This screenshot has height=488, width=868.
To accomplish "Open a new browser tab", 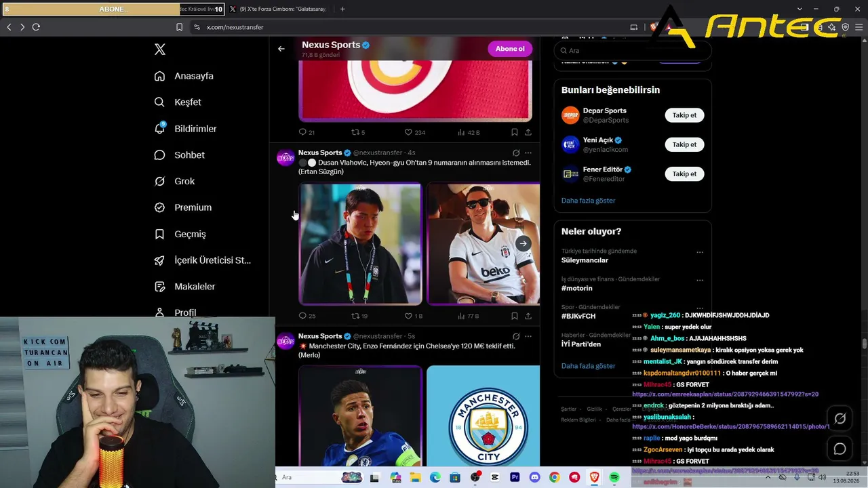I will click(x=342, y=9).
